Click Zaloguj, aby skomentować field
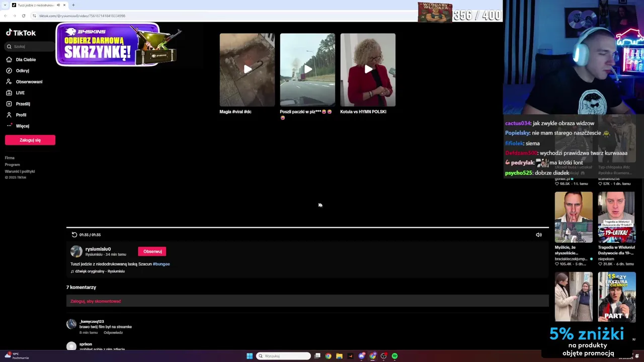 (307, 301)
